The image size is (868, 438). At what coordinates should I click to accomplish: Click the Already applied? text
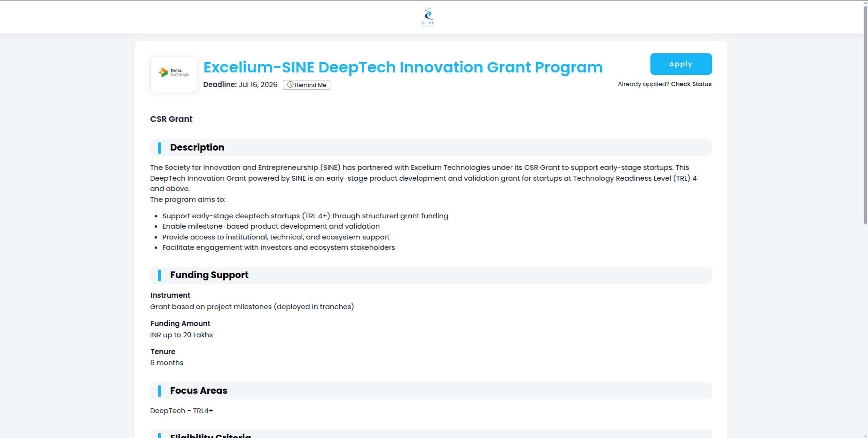click(643, 84)
